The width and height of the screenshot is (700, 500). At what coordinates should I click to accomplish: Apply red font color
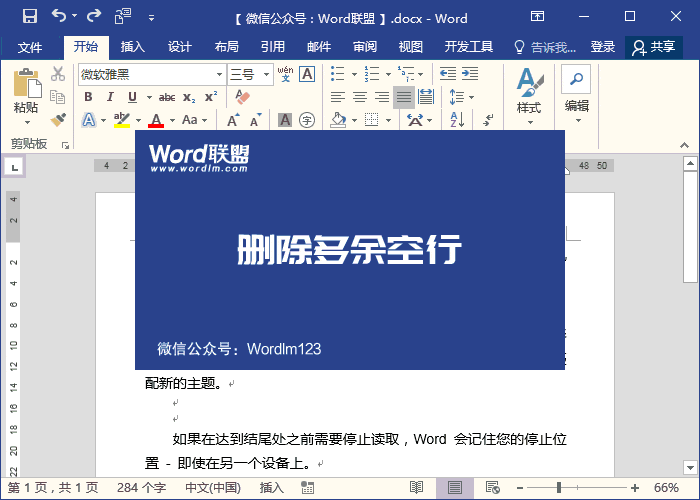156,120
